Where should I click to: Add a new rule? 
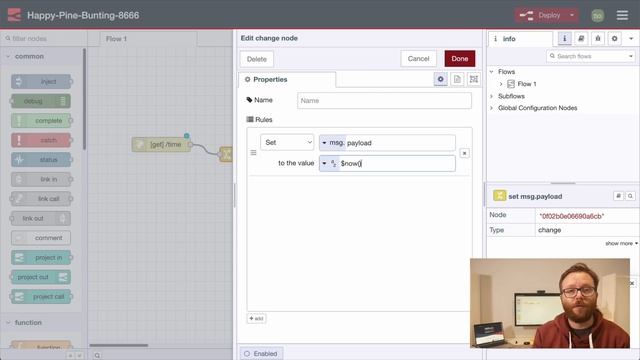[256, 318]
